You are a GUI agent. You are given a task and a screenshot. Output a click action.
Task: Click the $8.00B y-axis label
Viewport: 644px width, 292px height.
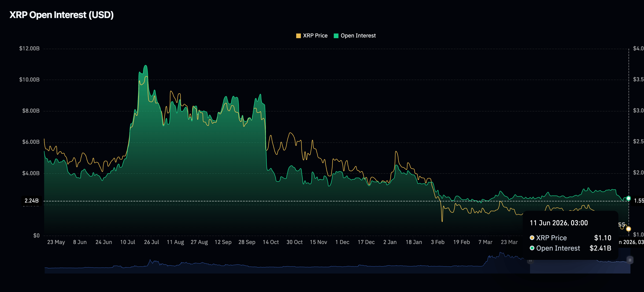[31, 111]
